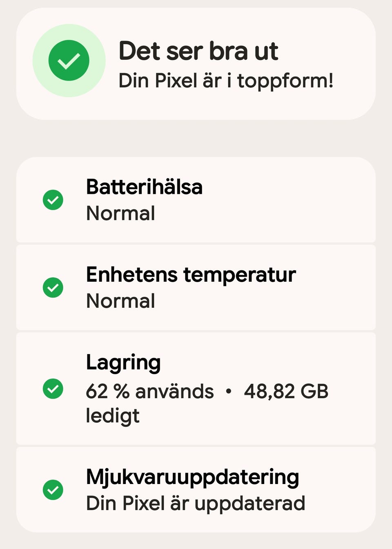Tap the "48,82 GB" free storage value
The width and height of the screenshot is (392, 549).
(x=286, y=391)
